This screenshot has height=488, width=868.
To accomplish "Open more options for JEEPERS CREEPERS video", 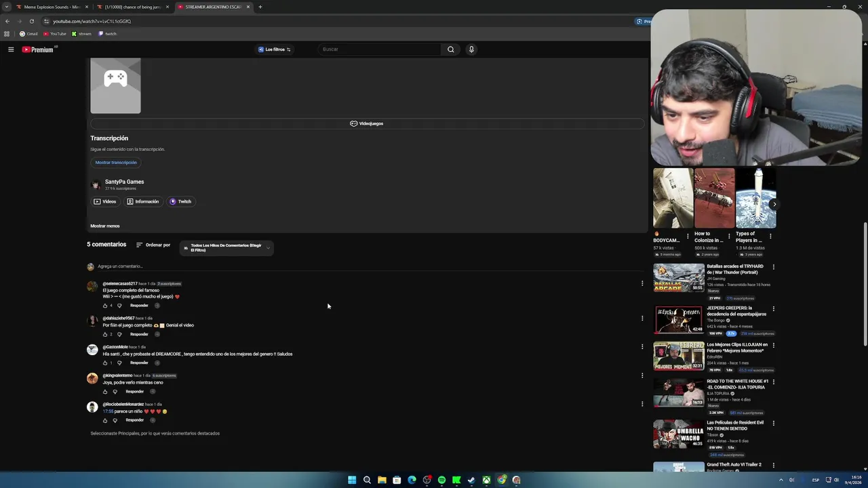I will pos(773,309).
